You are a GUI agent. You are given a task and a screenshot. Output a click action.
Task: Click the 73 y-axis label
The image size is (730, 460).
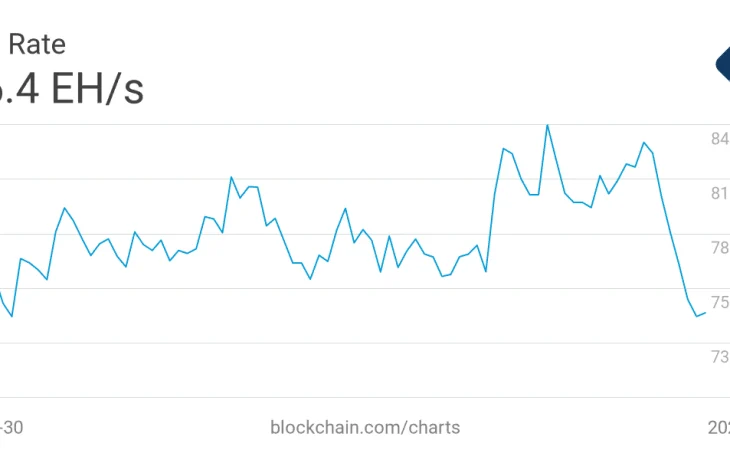click(720, 357)
